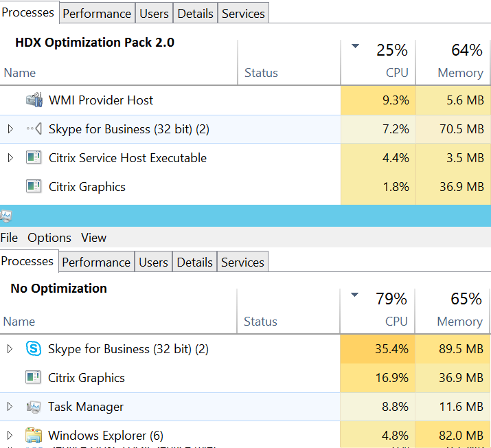Click 11.6 MB memory value
The image size is (491, 448).
pos(461,407)
